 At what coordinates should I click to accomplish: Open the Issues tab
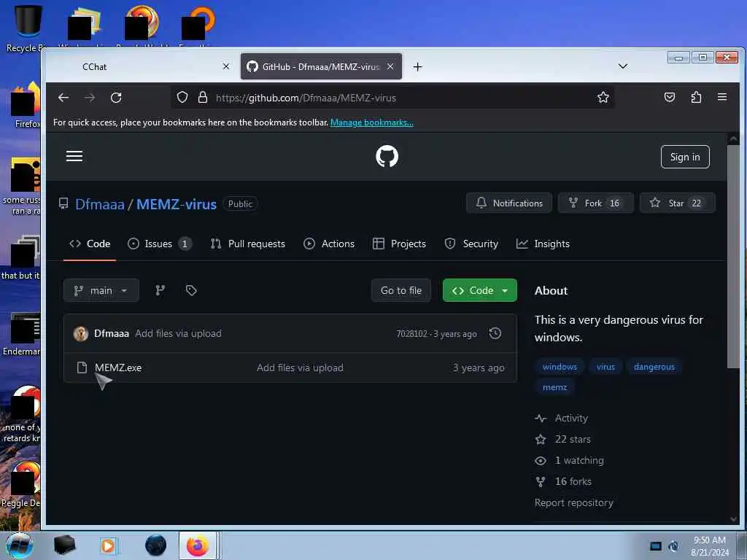pos(159,244)
